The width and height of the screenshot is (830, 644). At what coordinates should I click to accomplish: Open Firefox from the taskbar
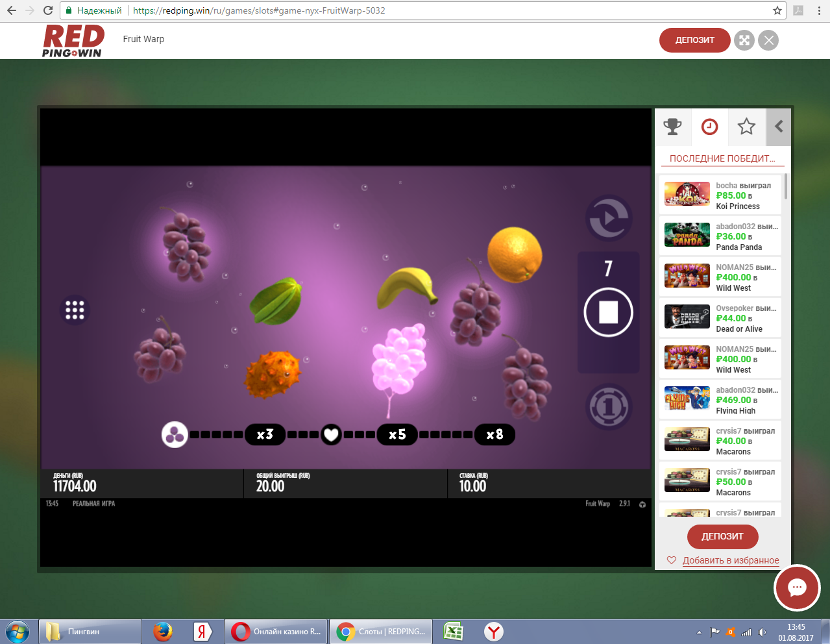[162, 632]
